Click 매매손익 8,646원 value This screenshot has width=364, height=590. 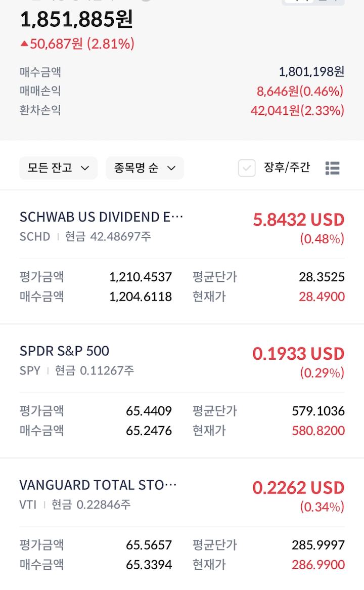300,91
